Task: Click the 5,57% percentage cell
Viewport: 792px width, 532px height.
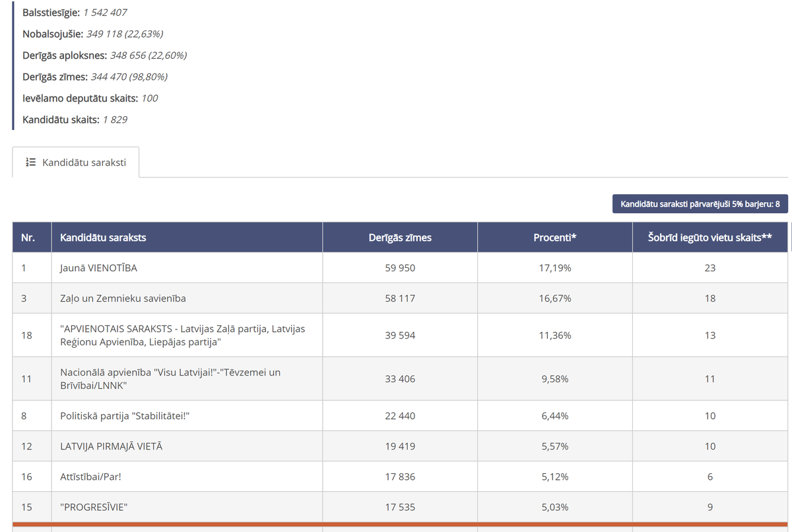Action: point(555,446)
